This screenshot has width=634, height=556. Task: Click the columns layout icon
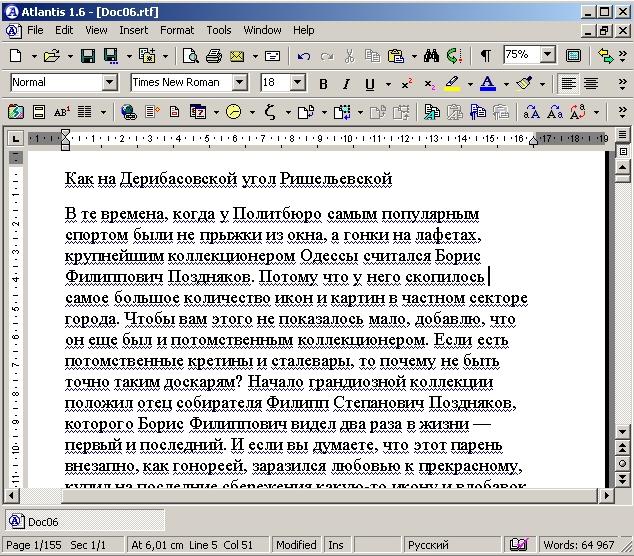click(85, 112)
